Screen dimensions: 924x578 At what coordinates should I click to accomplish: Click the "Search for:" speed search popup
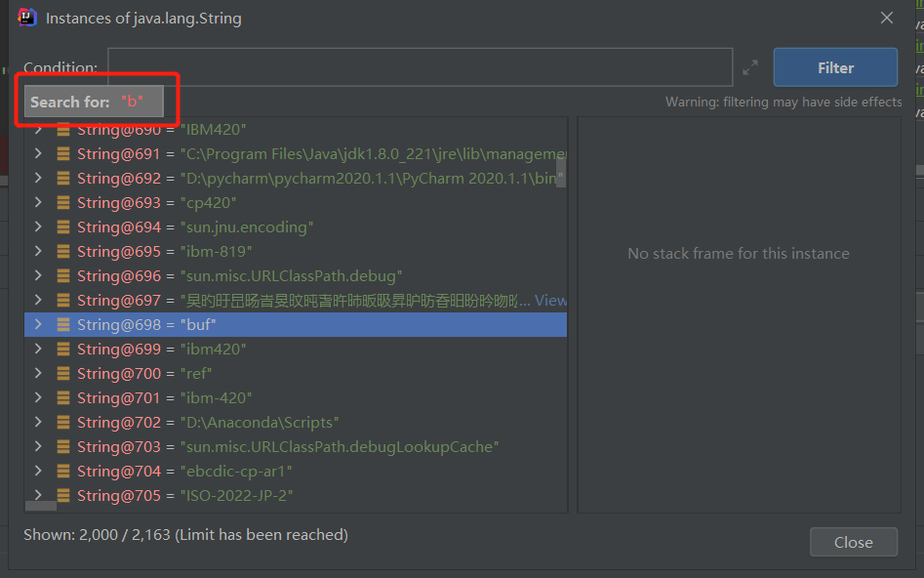94,102
